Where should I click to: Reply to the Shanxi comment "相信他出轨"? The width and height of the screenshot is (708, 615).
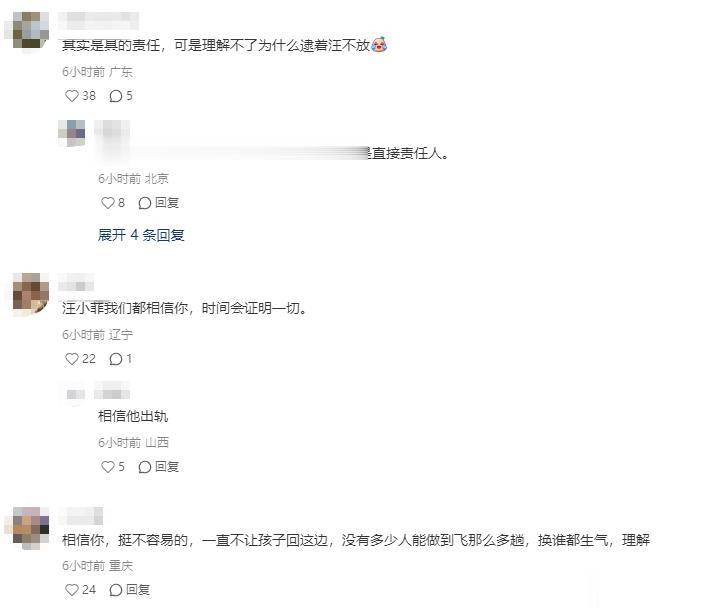click(158, 466)
